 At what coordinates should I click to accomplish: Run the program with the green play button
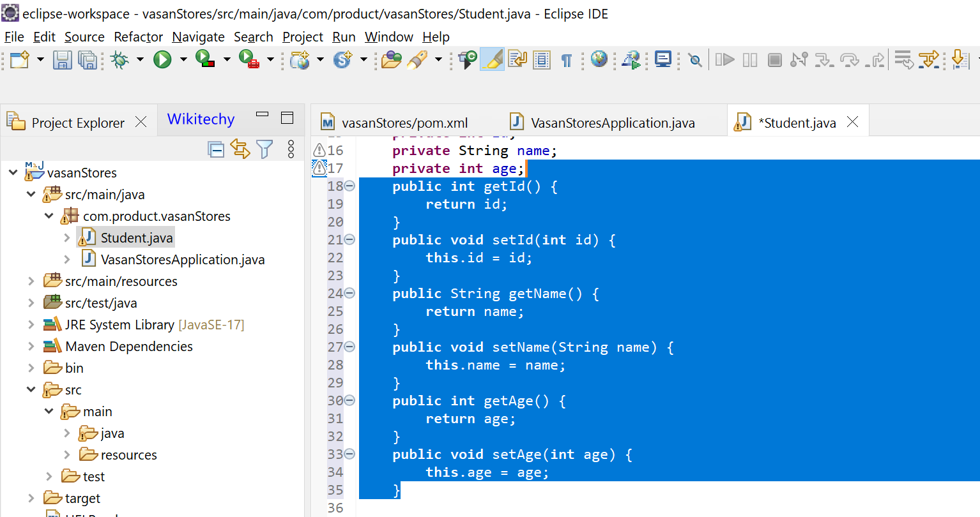[162, 60]
